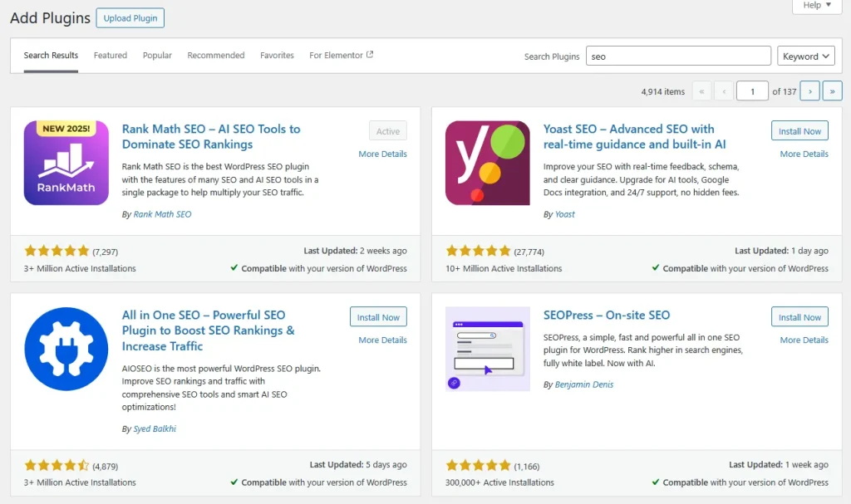The width and height of the screenshot is (851, 504).
Task: Switch to the Popular tab
Action: click(157, 56)
